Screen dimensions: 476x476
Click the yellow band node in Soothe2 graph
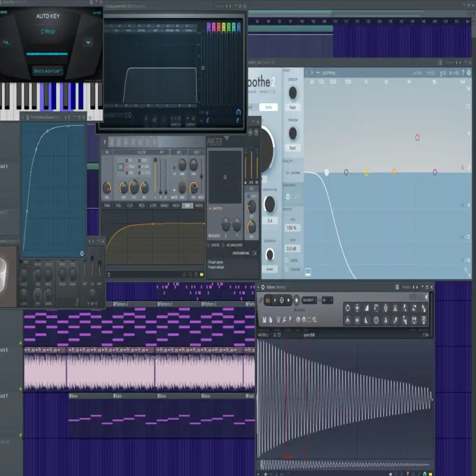[x=366, y=172]
